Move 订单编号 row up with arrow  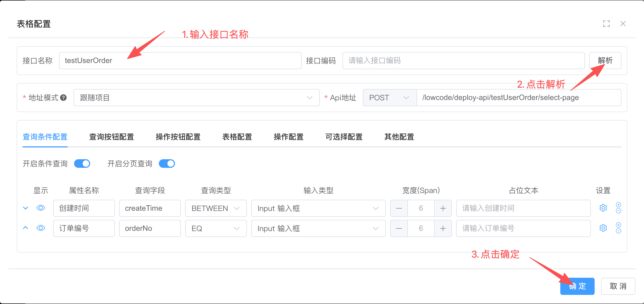[x=25, y=228]
